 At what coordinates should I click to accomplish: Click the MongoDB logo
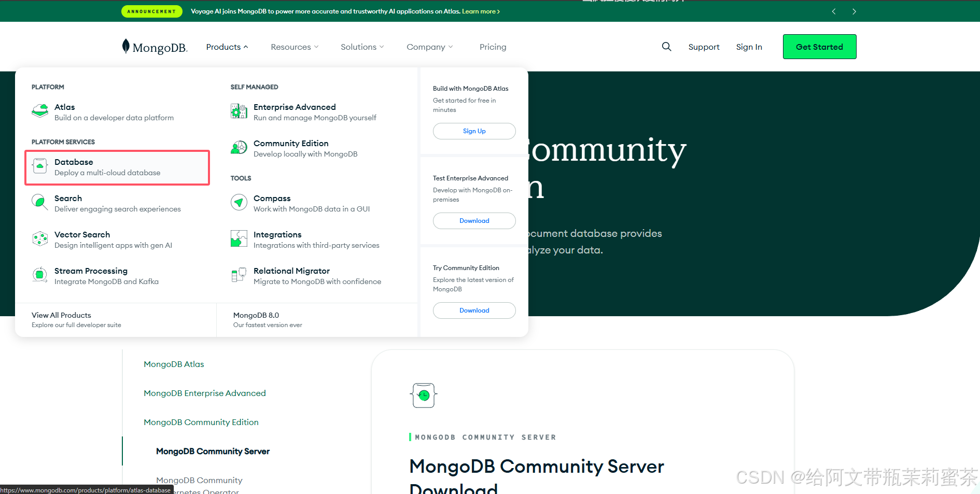coord(153,47)
